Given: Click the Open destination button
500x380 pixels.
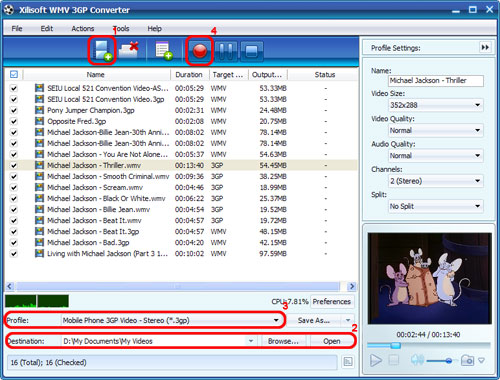Looking at the screenshot, I should point(332,341).
